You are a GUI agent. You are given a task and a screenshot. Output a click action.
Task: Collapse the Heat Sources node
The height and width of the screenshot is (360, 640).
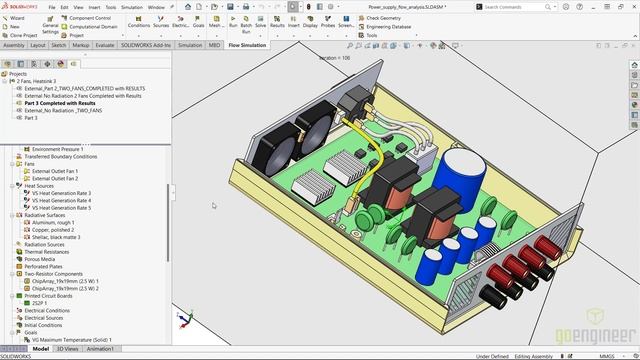tap(12, 186)
